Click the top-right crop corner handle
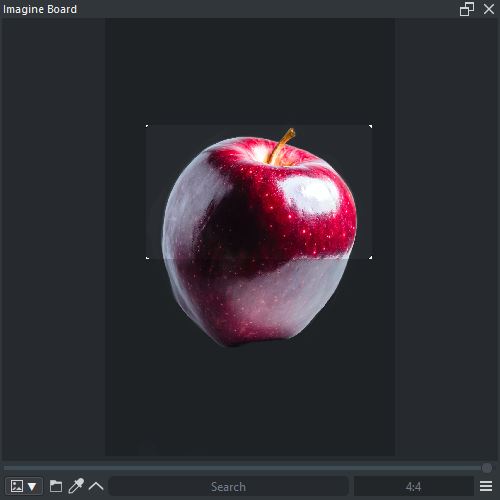Screen dimensions: 500x500 pyautogui.click(x=370, y=126)
